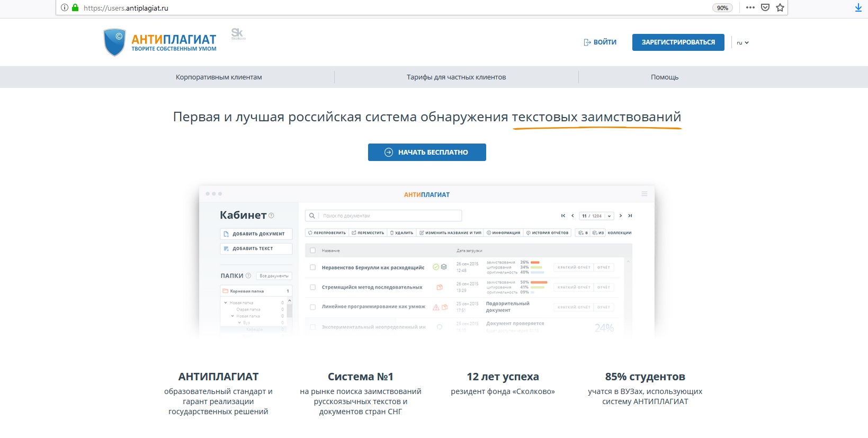Check the Экспериментальный неопределенный document checkbox
This screenshot has height=438, width=868.
[x=312, y=327]
